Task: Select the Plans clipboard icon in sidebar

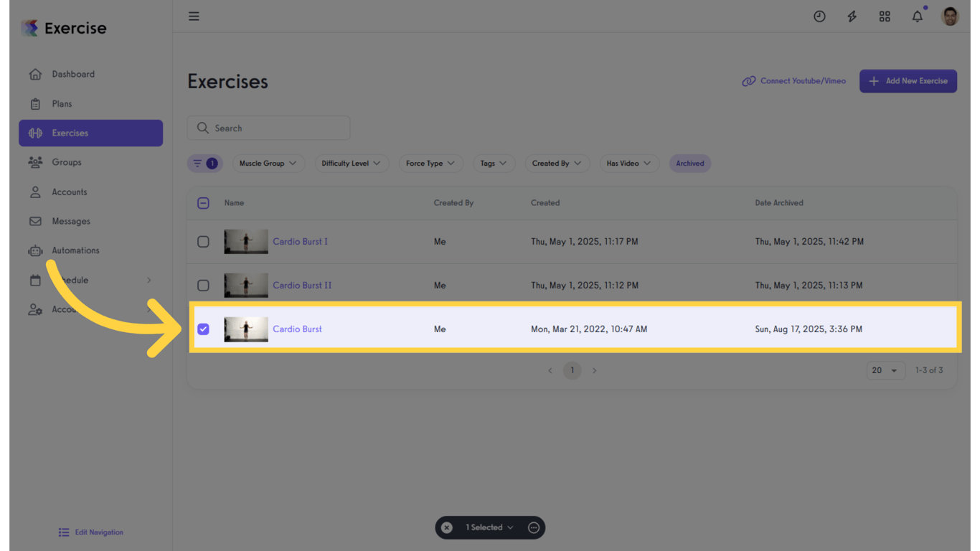Action: coord(35,103)
